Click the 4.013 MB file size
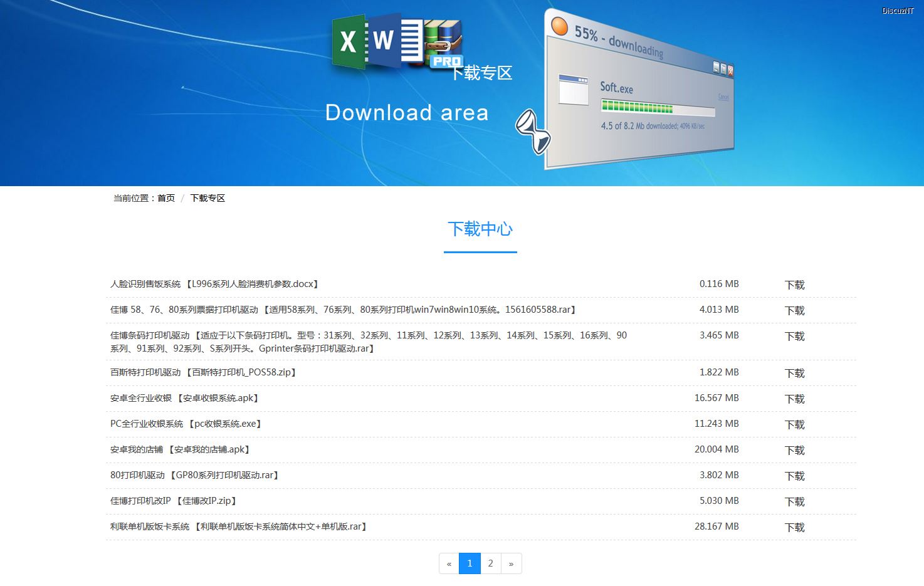The height and width of the screenshot is (586, 924). coord(719,310)
